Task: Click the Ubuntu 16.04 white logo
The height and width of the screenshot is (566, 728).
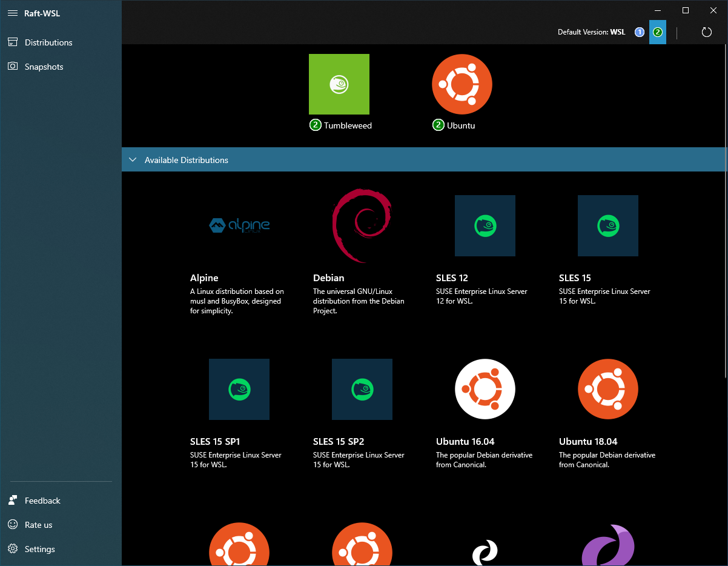Action: tap(485, 389)
